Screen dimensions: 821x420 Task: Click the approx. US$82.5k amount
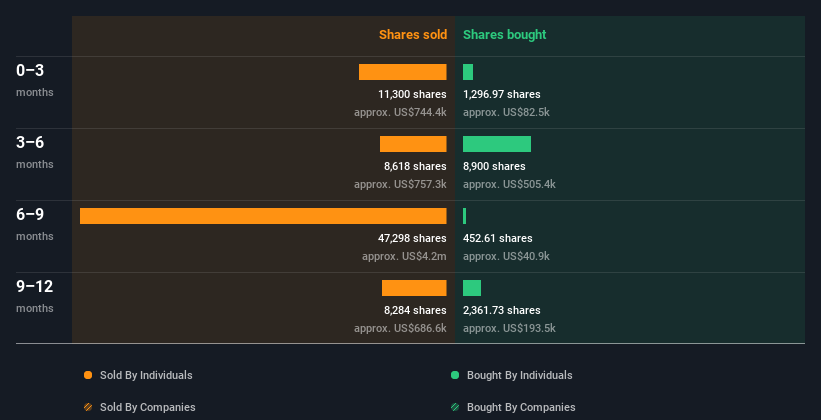[x=506, y=113]
